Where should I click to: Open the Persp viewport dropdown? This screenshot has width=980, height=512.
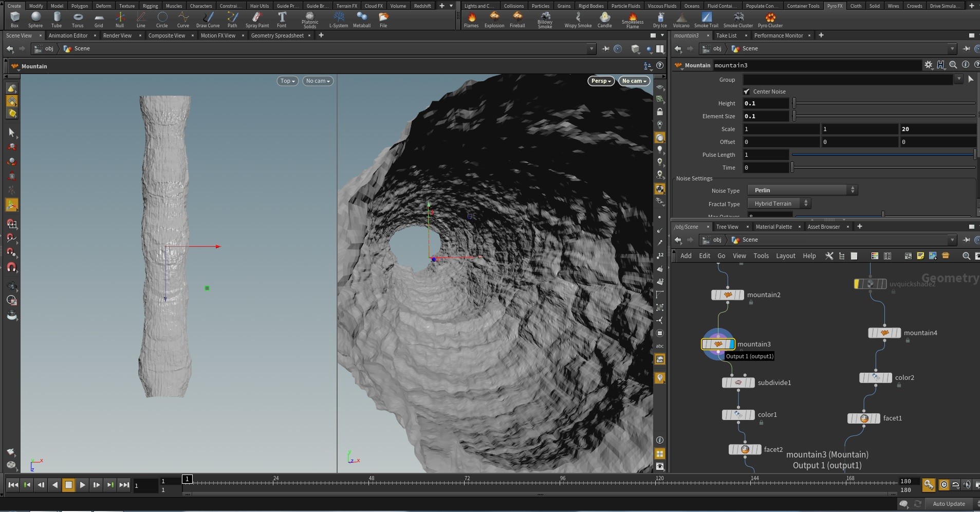(x=601, y=81)
